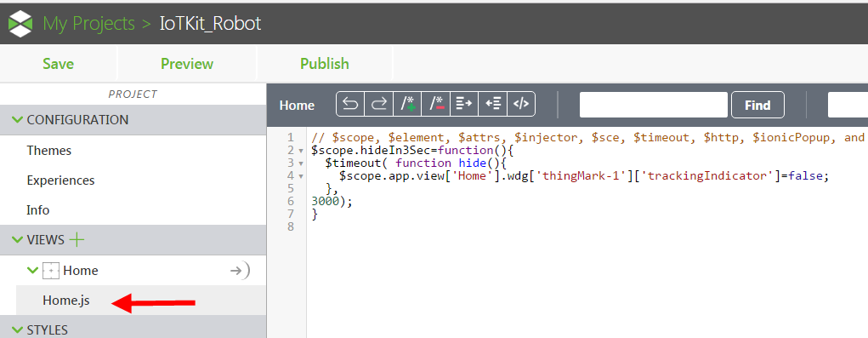Click the redo icon in the editor toolbar
868x338 pixels.
[378, 104]
